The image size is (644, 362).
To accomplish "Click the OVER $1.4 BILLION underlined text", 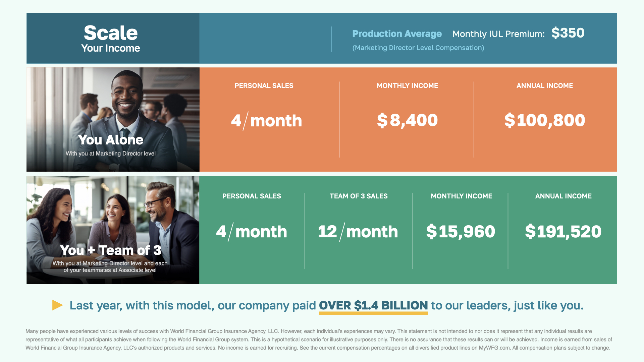I will coord(373,305).
